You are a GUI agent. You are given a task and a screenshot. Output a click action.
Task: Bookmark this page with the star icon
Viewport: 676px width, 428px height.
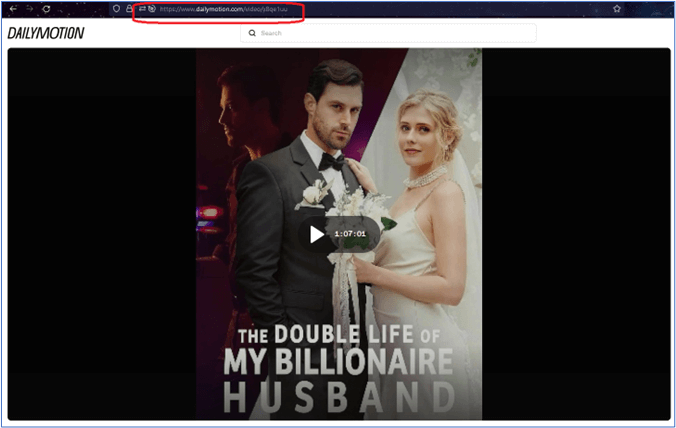(x=617, y=9)
